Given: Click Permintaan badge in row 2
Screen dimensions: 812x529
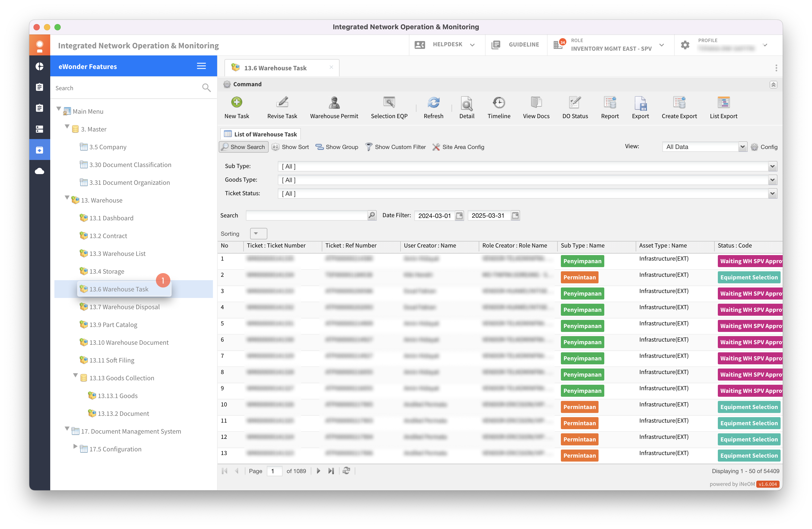Looking at the screenshot, I should point(579,277).
